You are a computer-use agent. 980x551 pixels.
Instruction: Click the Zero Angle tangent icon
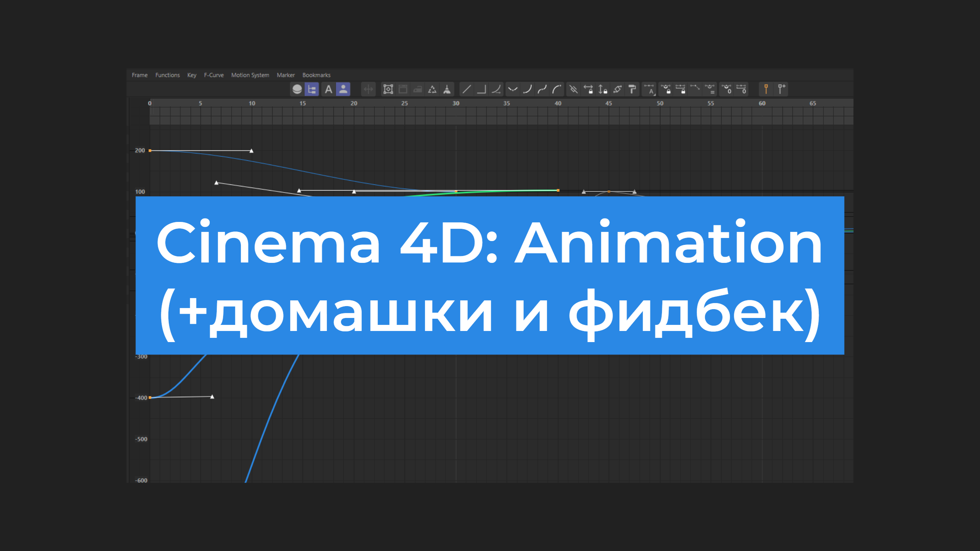point(727,89)
